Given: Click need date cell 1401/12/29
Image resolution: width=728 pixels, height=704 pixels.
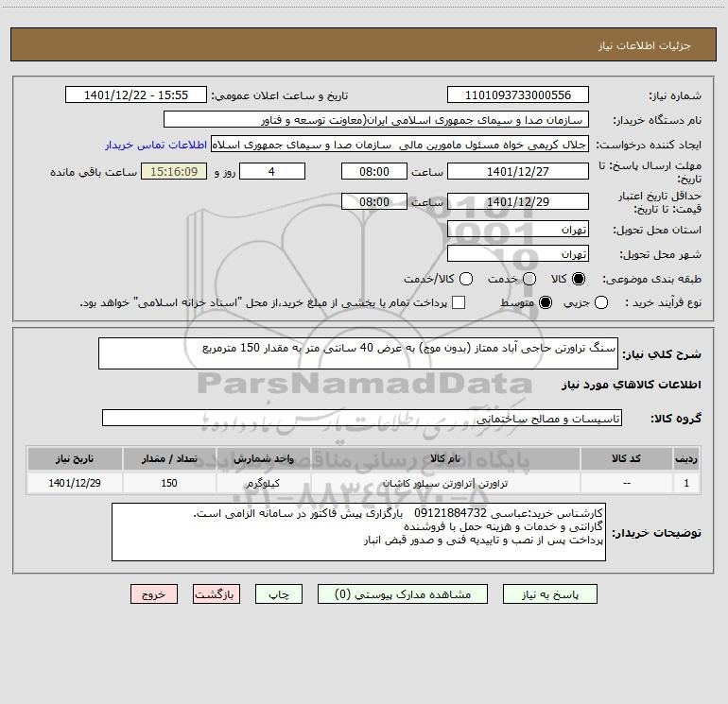Looking at the screenshot, I should [75, 483].
